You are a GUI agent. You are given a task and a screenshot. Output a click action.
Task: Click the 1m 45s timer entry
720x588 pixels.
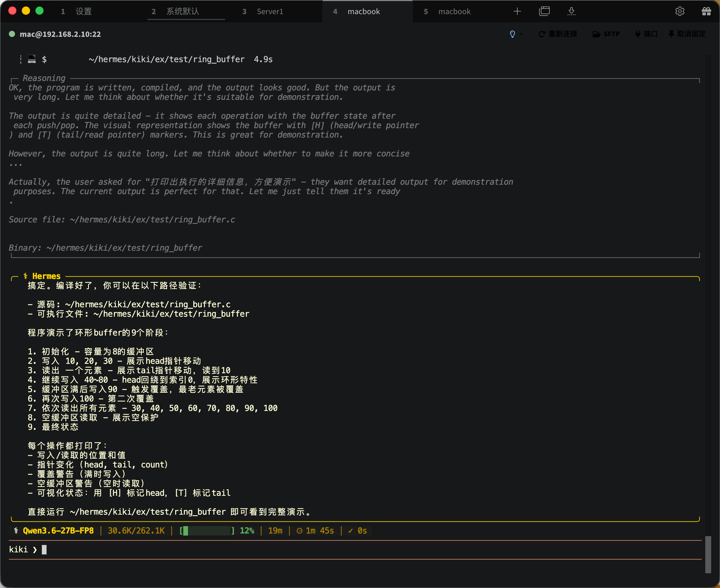(315, 531)
